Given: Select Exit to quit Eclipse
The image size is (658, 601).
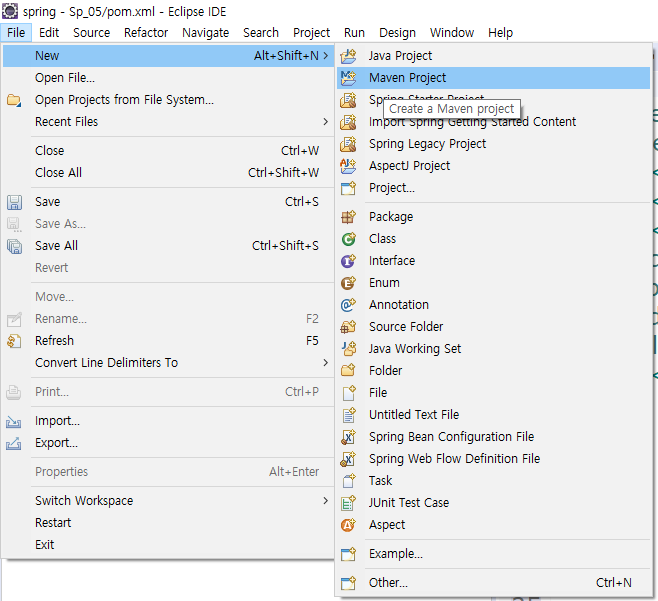Looking at the screenshot, I should click(x=168, y=545).
